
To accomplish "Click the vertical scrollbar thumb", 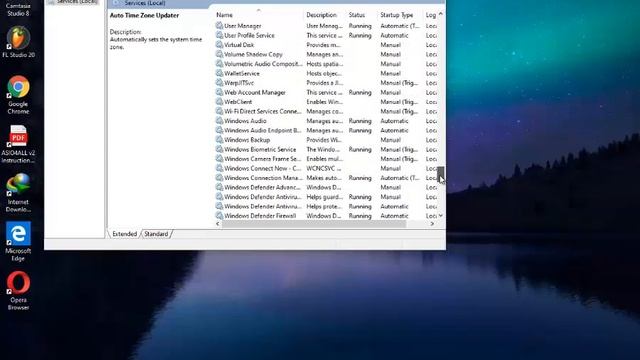I will 441,175.
